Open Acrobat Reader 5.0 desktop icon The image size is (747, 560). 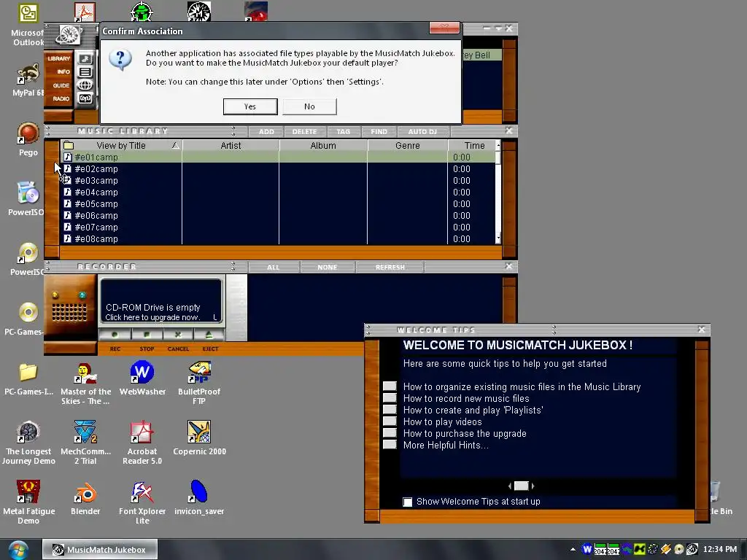(142, 443)
